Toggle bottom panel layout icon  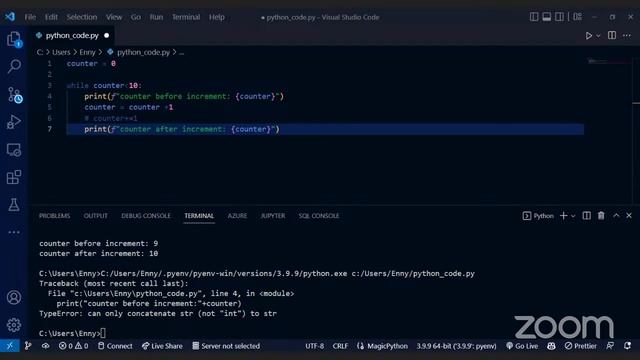[547, 17]
